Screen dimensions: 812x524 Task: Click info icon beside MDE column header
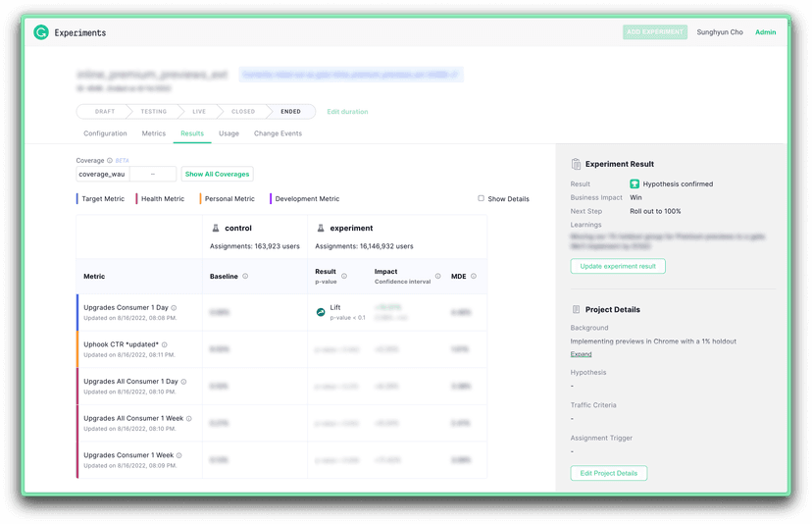474,277
